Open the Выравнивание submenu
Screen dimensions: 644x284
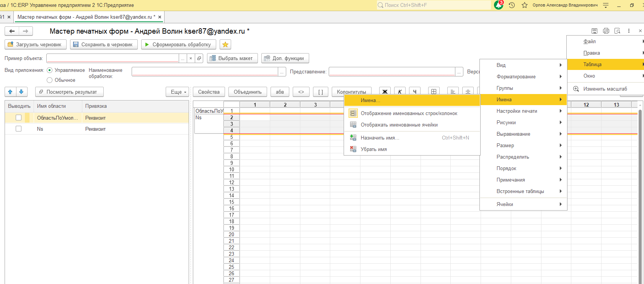[x=523, y=134]
